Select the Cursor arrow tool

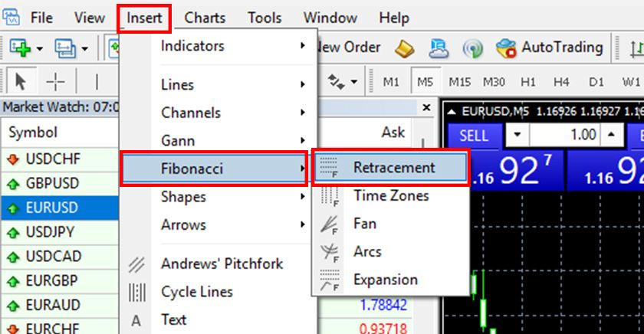[x=21, y=81]
